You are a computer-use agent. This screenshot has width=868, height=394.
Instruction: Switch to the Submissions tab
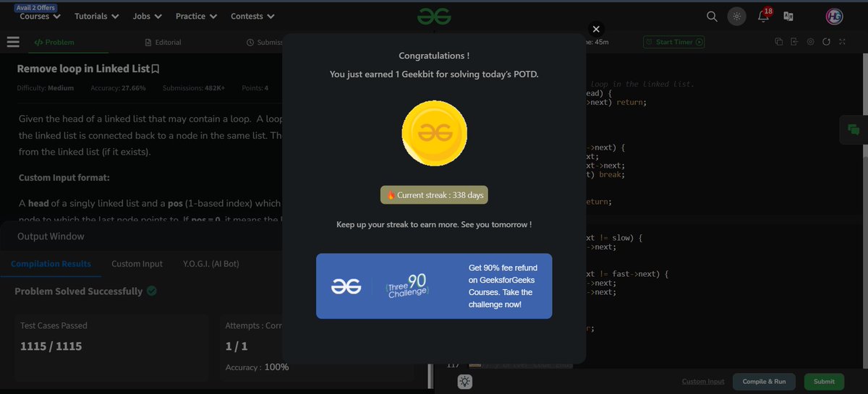[x=265, y=43]
